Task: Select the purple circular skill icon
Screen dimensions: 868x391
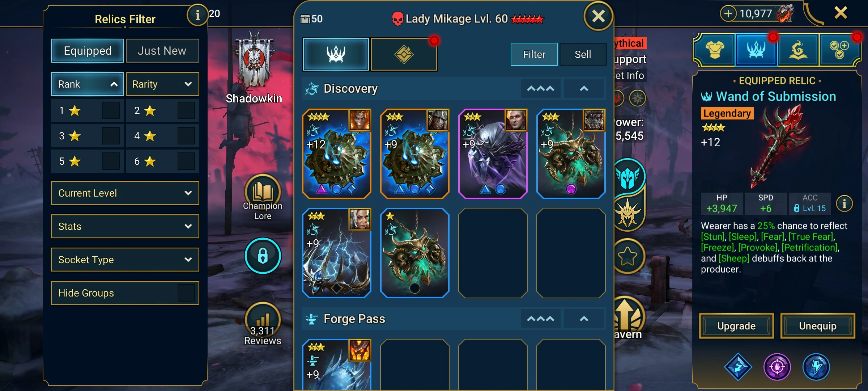Action: click(x=777, y=367)
